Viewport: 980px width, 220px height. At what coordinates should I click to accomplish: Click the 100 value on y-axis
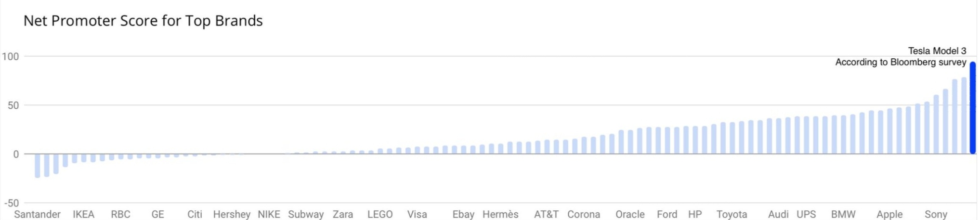tap(10, 56)
